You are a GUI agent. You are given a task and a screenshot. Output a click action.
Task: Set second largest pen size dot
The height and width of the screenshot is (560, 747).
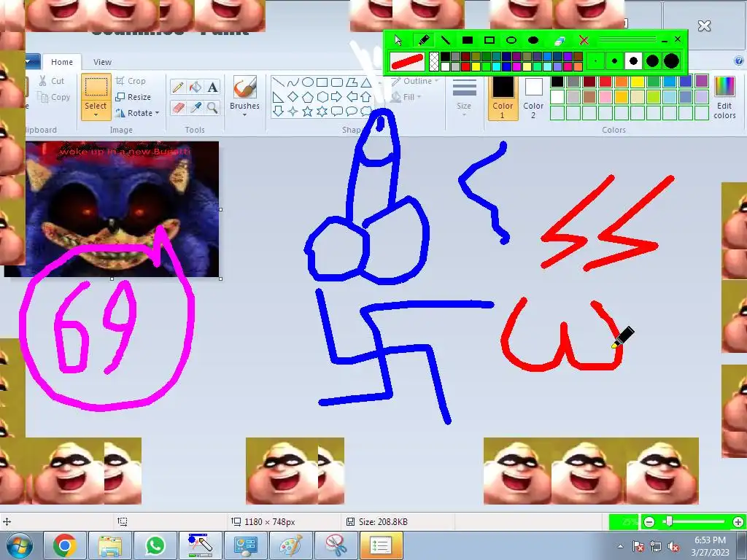[x=652, y=61]
